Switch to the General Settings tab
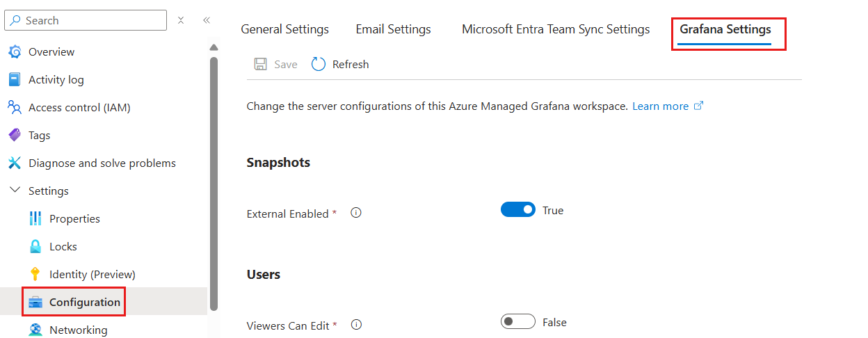The width and height of the screenshot is (868, 338). [x=284, y=29]
